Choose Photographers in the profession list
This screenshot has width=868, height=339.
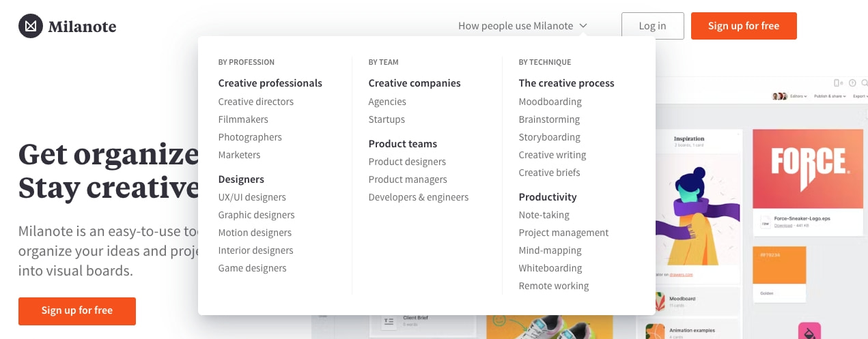[250, 137]
